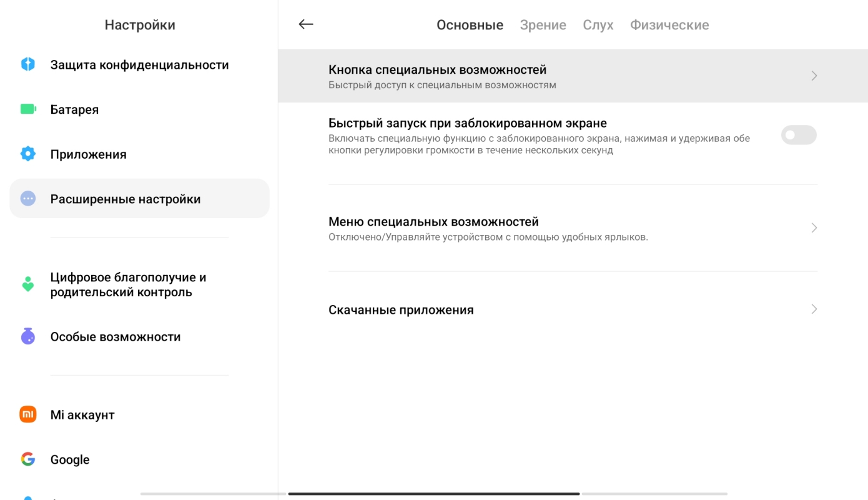Open Скачанные приложения entry

pyautogui.click(x=401, y=310)
